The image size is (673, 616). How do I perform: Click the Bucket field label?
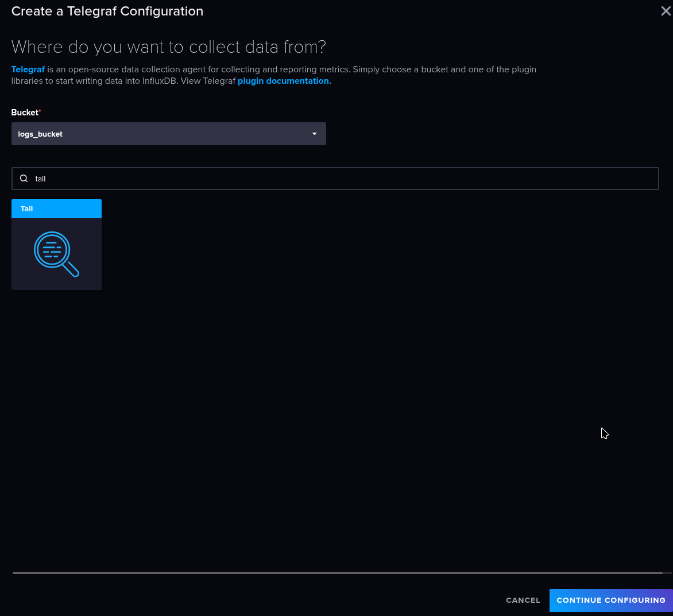pyautogui.click(x=25, y=113)
